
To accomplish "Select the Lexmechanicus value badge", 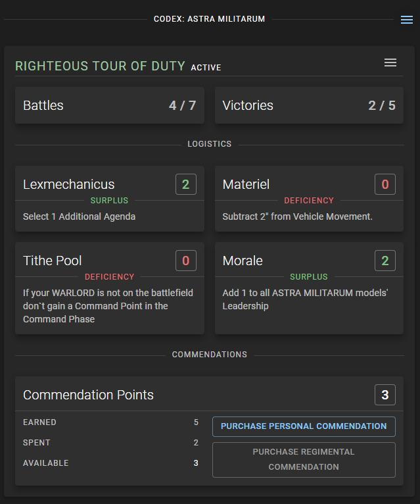I will [x=185, y=185].
